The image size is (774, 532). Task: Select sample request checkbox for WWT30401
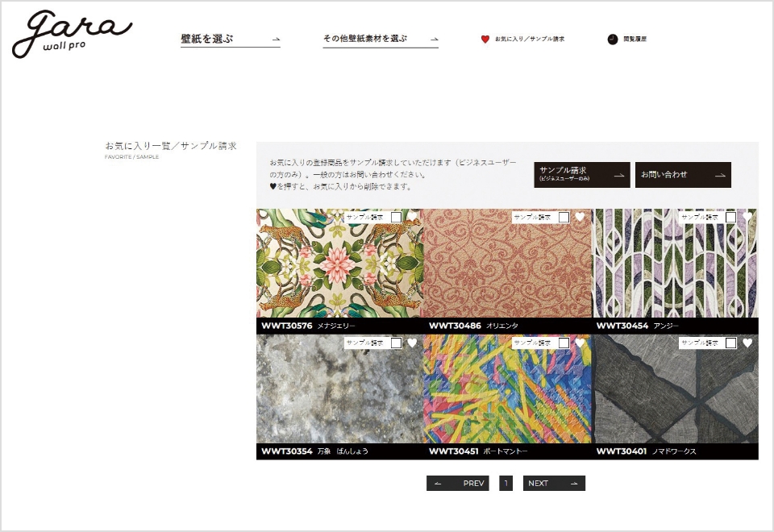point(730,343)
